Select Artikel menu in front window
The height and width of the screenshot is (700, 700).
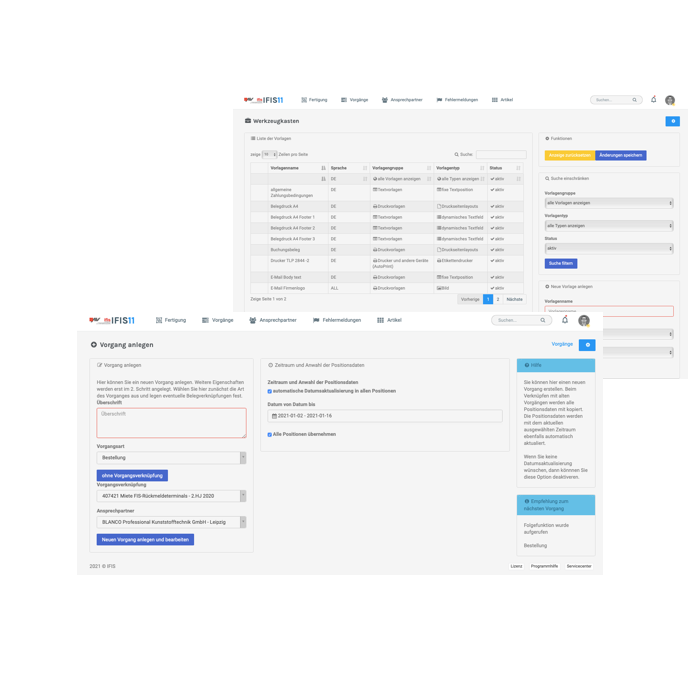point(389,320)
